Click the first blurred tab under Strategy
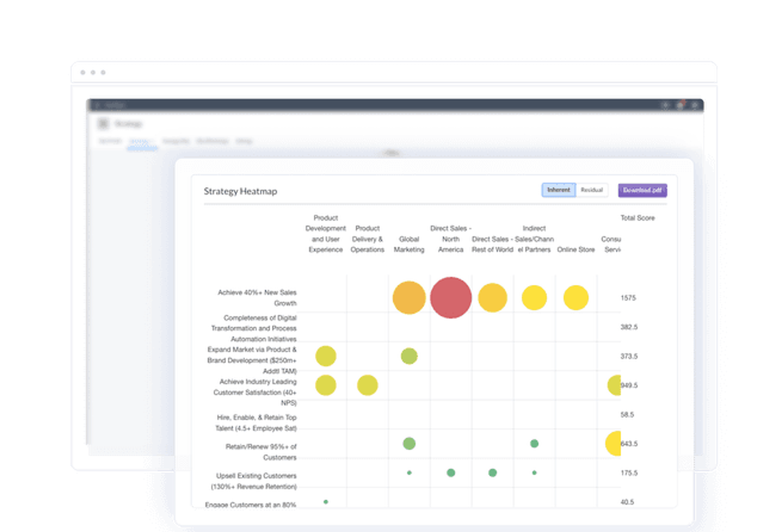 110,141
